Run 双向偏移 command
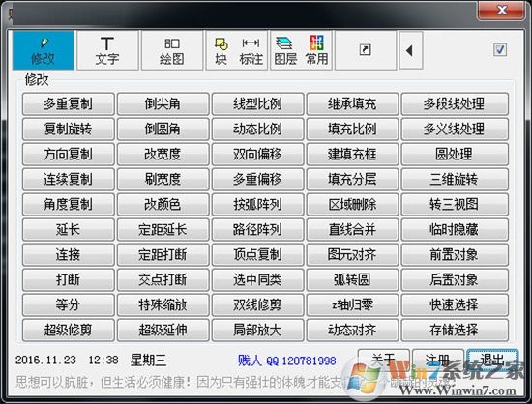 click(x=257, y=154)
